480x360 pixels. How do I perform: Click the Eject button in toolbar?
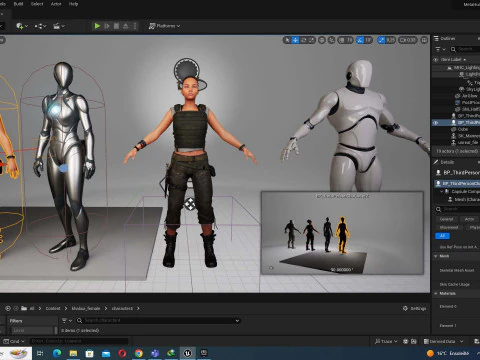click(x=126, y=26)
